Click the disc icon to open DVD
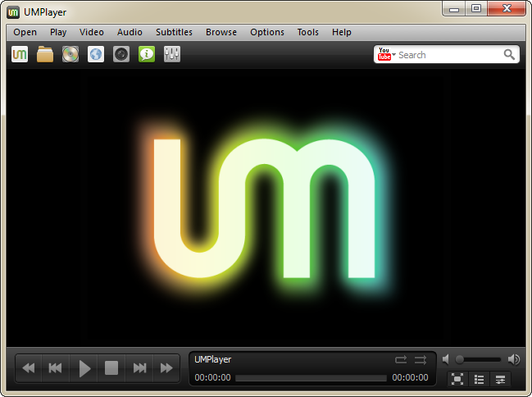 coord(70,54)
